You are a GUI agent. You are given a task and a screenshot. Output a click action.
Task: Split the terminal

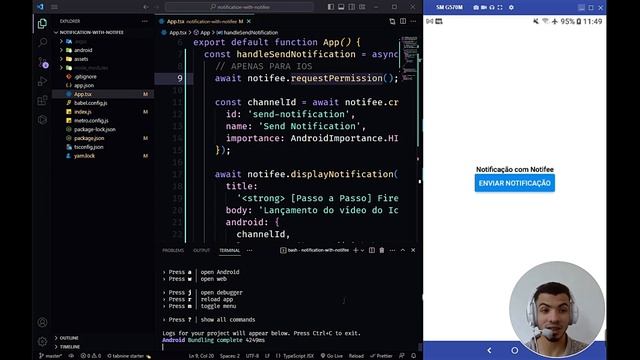[372, 250]
